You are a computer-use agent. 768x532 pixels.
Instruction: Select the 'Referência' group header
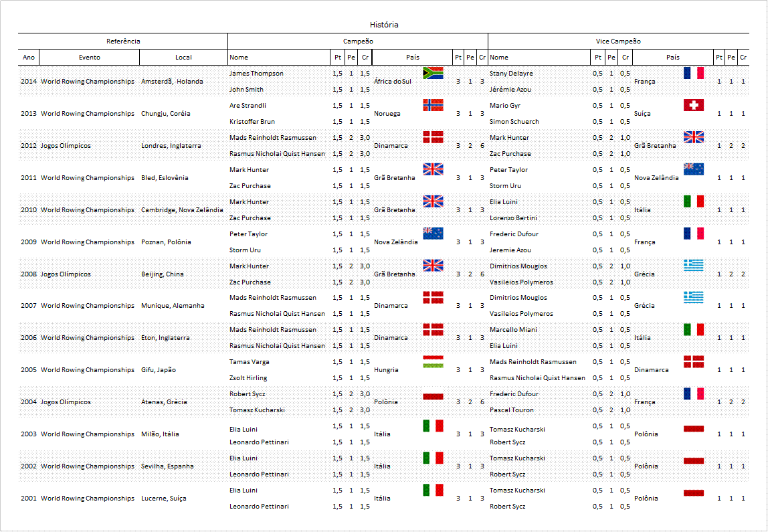(x=123, y=41)
